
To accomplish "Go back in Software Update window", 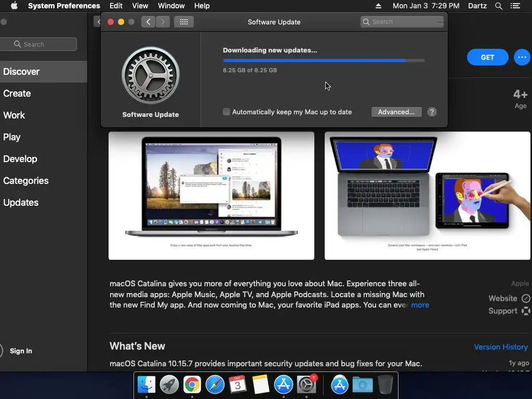I will pyautogui.click(x=148, y=22).
